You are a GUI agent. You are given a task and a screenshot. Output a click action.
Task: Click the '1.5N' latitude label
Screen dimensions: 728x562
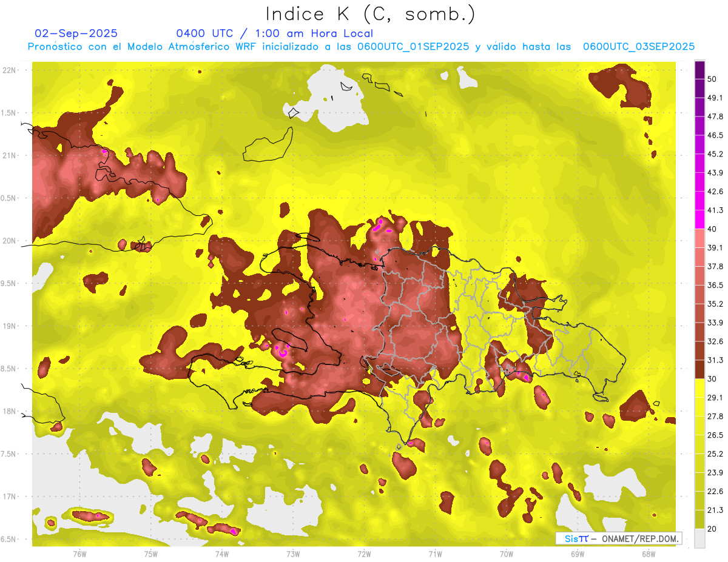pos(10,113)
